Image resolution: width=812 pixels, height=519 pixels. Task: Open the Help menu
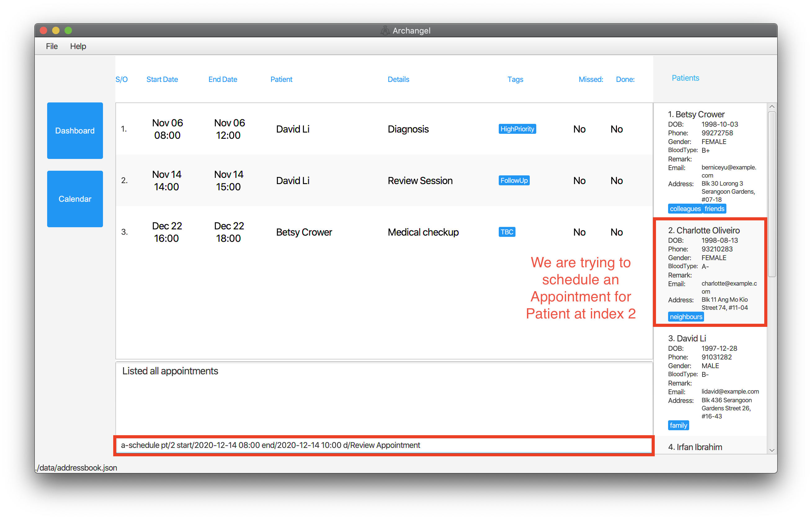click(78, 46)
